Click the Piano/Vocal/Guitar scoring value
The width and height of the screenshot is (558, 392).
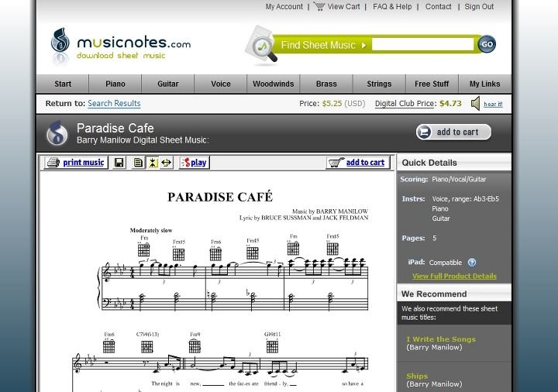pos(459,179)
